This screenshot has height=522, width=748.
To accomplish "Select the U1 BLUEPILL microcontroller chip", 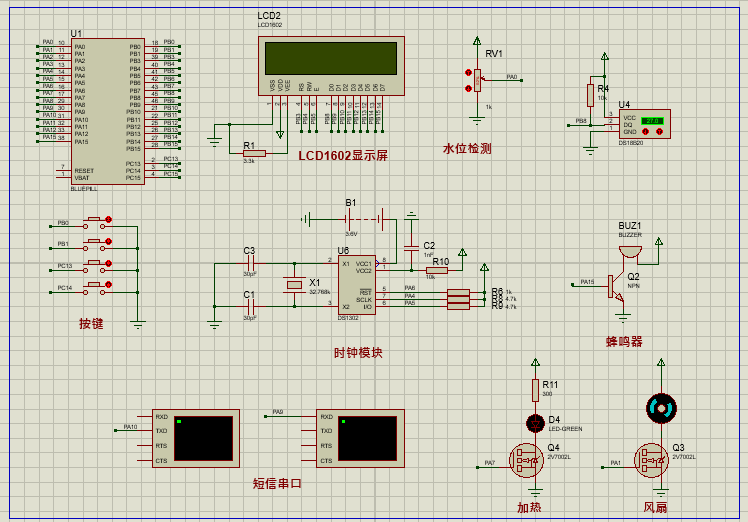I will pos(108,111).
